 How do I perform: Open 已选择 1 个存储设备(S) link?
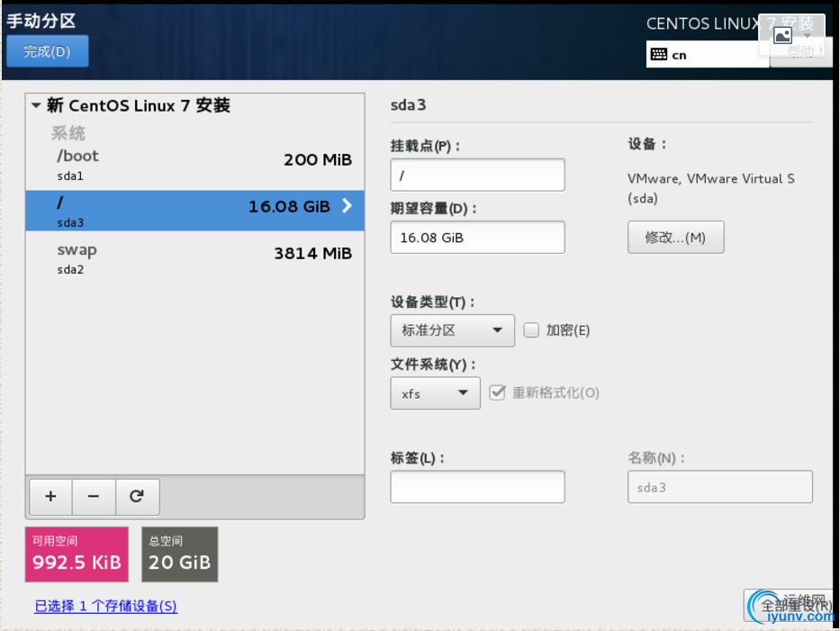pyautogui.click(x=105, y=606)
